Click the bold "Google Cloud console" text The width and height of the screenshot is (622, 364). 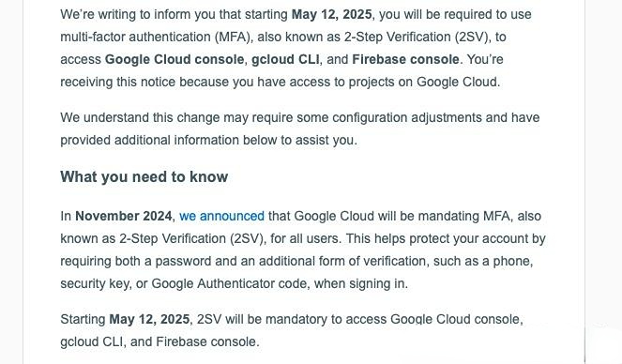(x=174, y=59)
